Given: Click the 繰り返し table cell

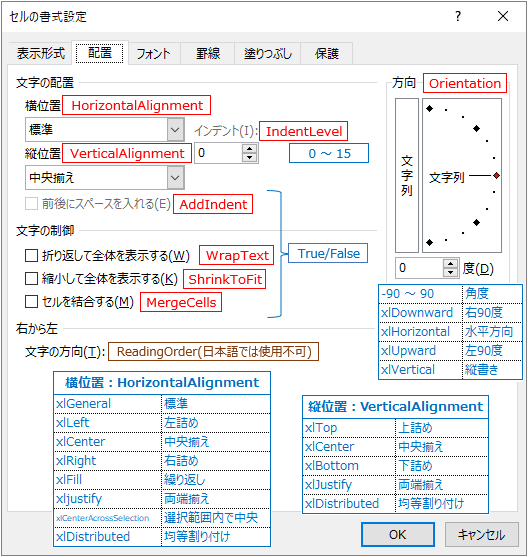Looking at the screenshot, I should click(216, 480).
